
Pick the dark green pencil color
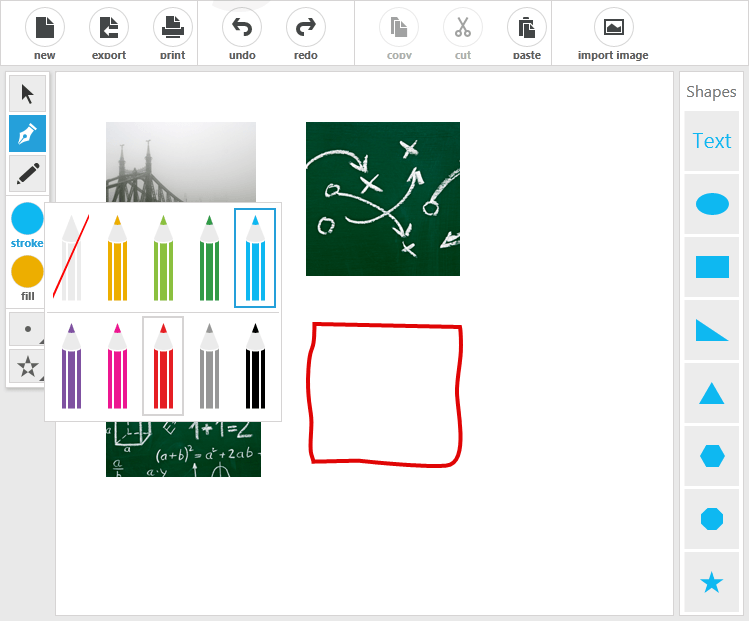point(209,258)
